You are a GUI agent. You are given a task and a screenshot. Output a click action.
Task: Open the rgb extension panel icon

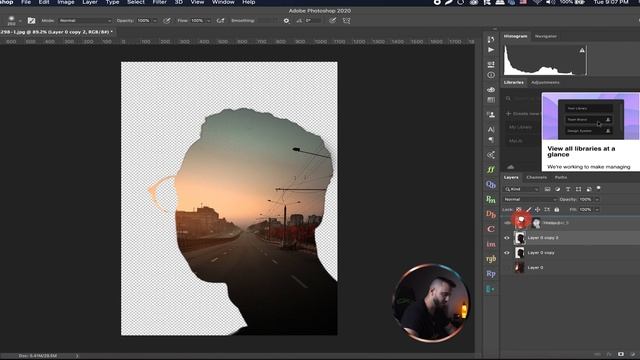(491, 259)
